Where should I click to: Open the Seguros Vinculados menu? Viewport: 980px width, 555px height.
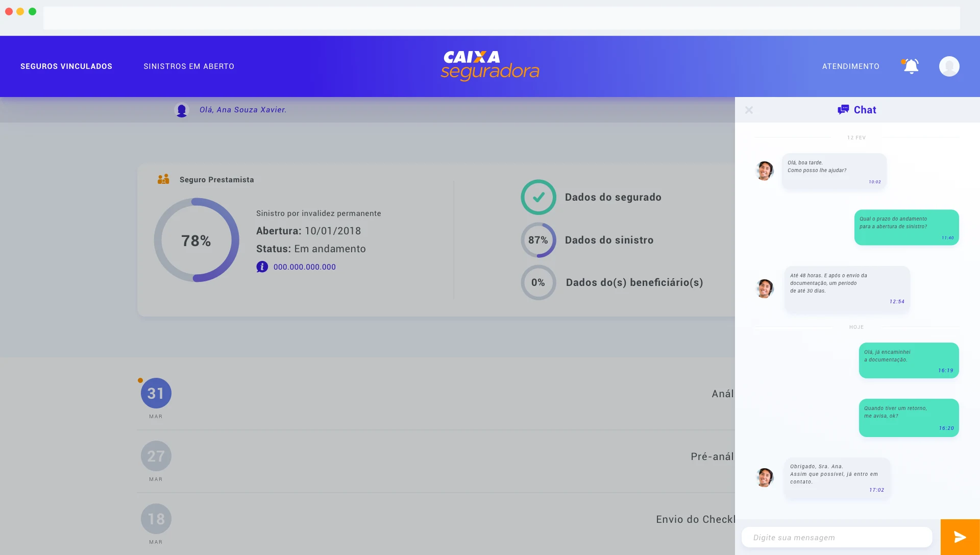(x=66, y=66)
